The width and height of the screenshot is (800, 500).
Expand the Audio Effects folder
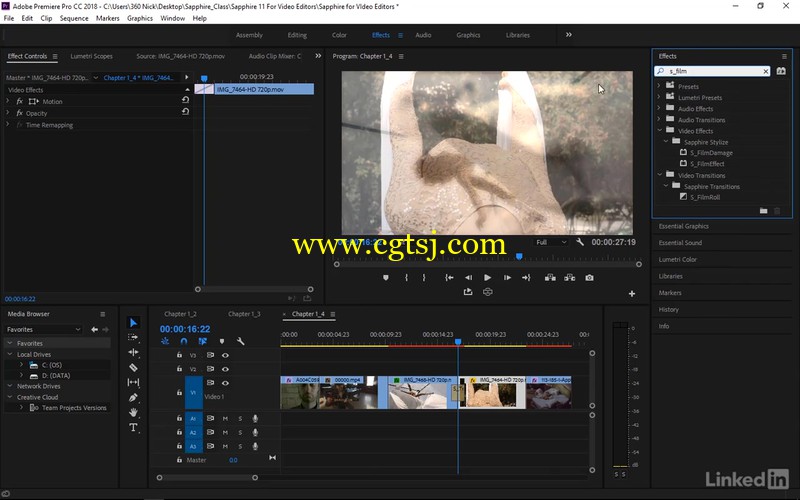pos(659,108)
